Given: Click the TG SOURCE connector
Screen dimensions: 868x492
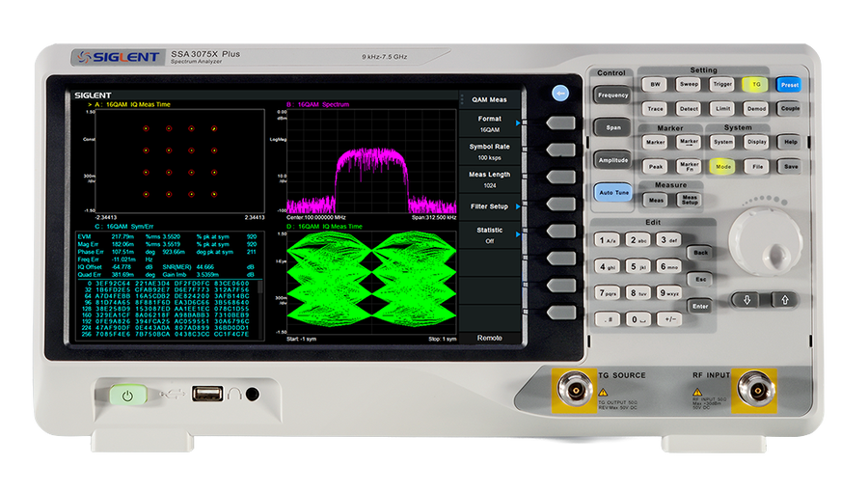Looking at the screenshot, I should pos(575,390).
